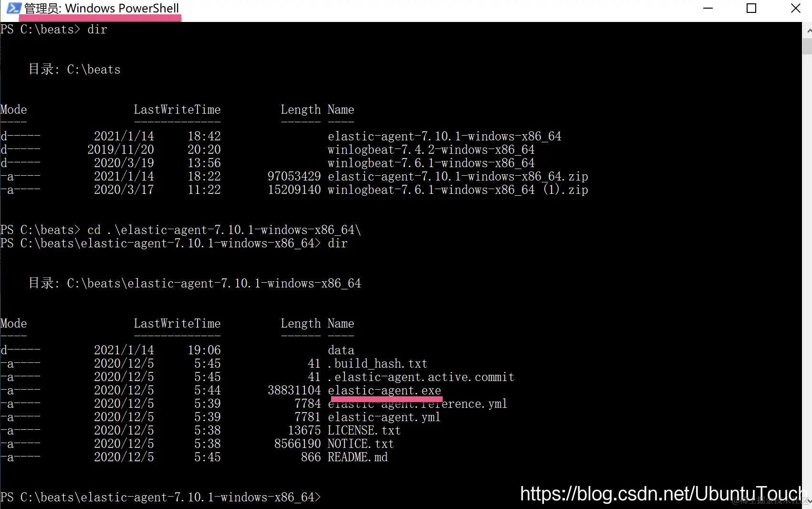Image resolution: width=812 pixels, height=509 pixels.
Task: Click the timestamp 19:06 of data folder
Action: (204, 350)
